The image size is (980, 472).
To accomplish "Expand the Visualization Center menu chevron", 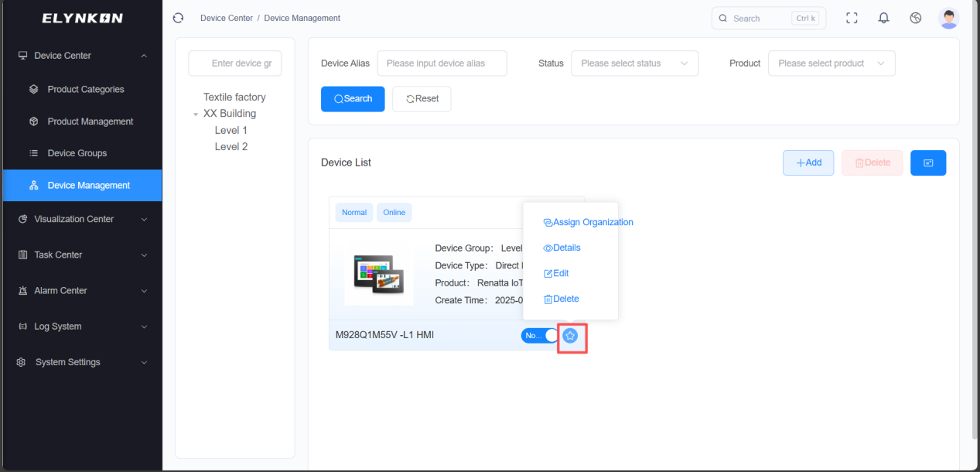I will tap(144, 219).
